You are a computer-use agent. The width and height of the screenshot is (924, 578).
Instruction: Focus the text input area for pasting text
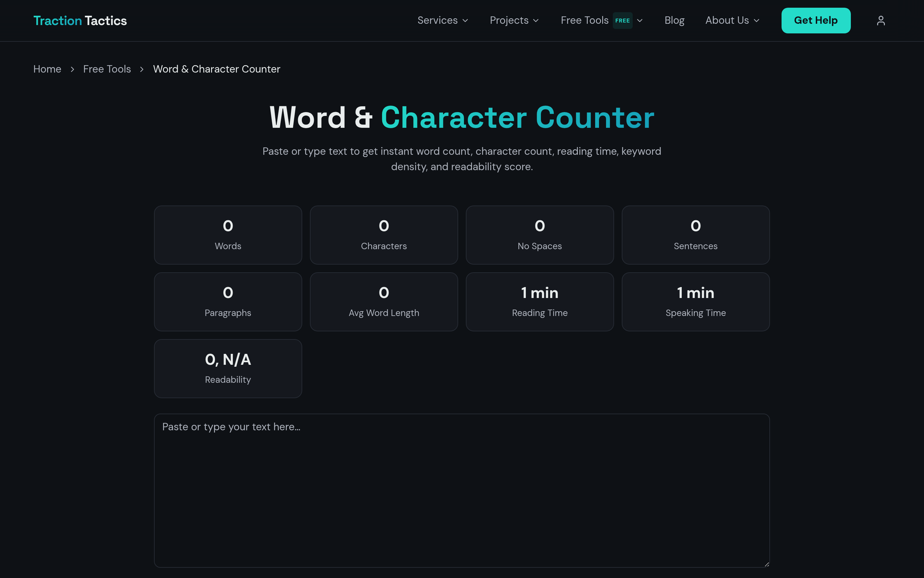(x=462, y=490)
